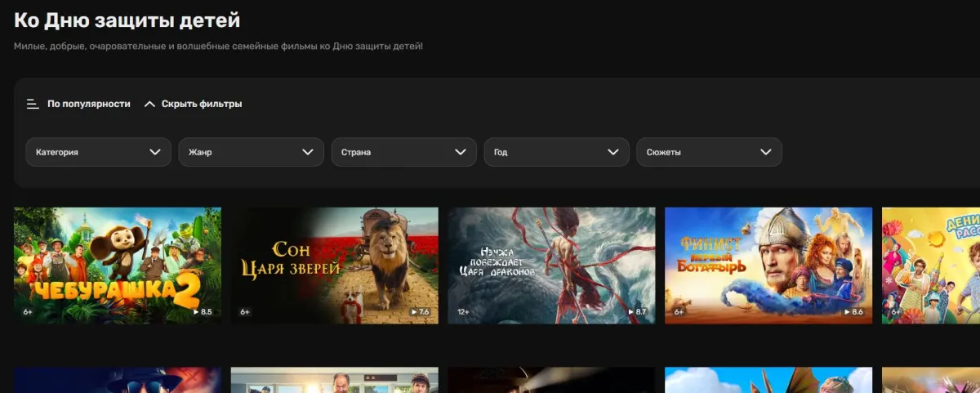The image size is (980, 393).
Task: Expand the Год filter dropdown
Action: tap(556, 152)
